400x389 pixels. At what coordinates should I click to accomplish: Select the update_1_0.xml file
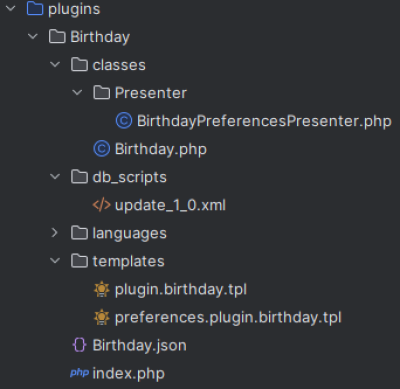pyautogui.click(x=170, y=205)
